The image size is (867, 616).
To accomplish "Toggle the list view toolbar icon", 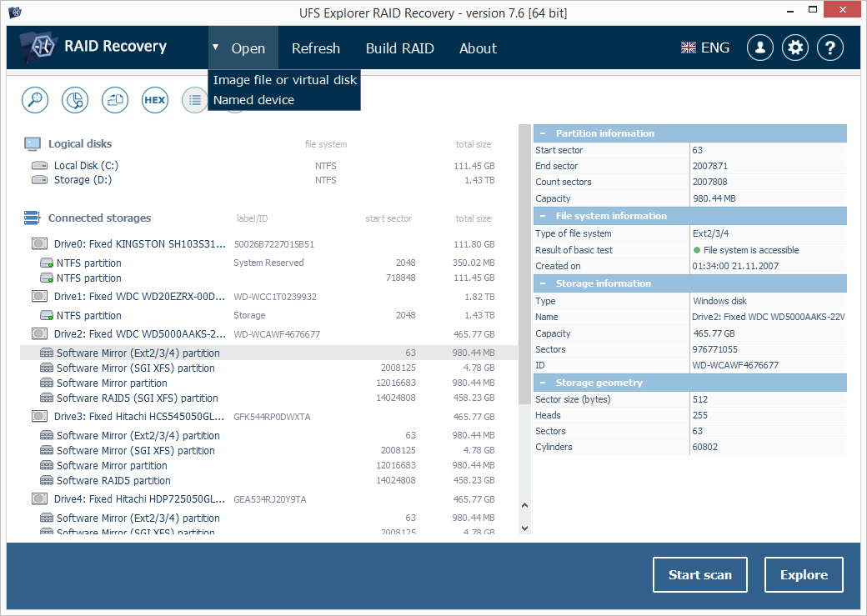I will click(194, 100).
